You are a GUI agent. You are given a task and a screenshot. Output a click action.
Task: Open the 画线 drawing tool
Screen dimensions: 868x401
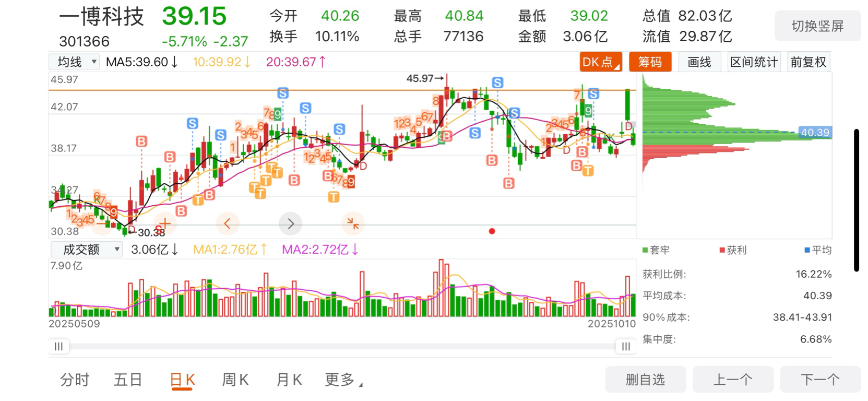(x=699, y=62)
